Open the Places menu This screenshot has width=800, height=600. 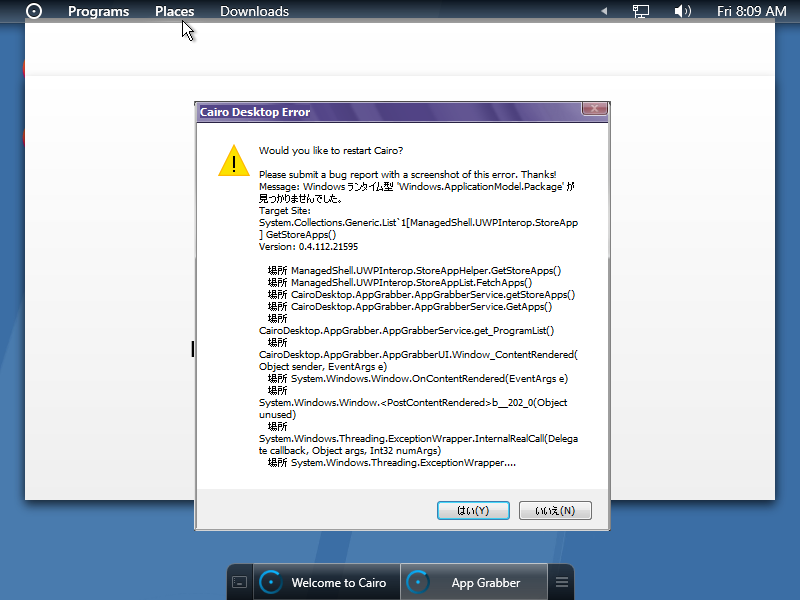[x=174, y=11]
